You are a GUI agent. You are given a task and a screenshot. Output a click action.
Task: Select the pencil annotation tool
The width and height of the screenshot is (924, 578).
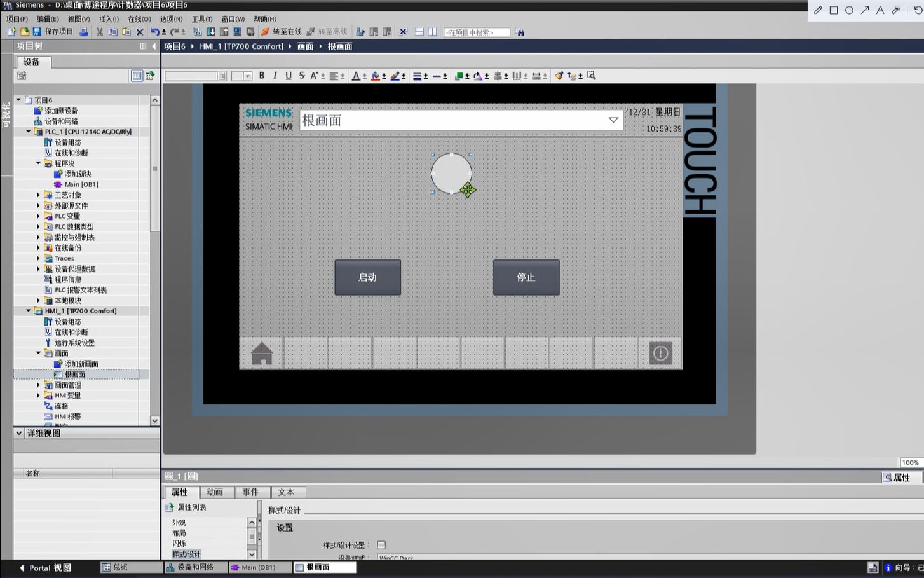pyautogui.click(x=818, y=10)
